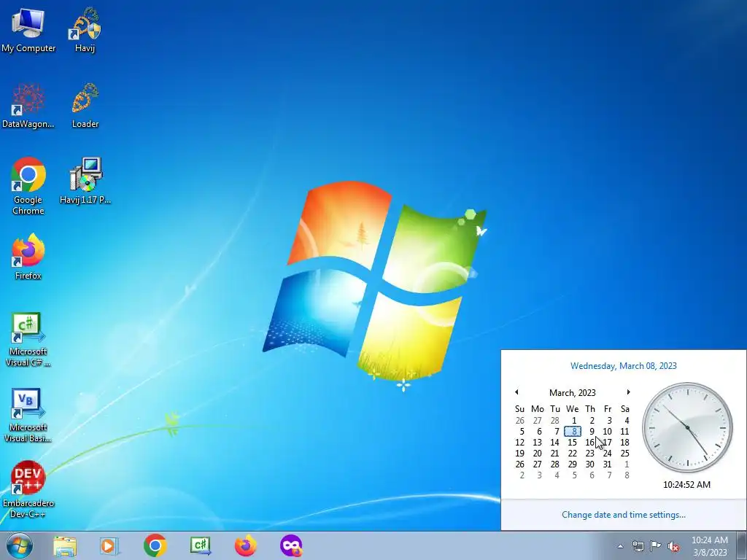Select the Firefox desktop shortcut
The height and width of the screenshot is (560, 747).
click(x=28, y=256)
